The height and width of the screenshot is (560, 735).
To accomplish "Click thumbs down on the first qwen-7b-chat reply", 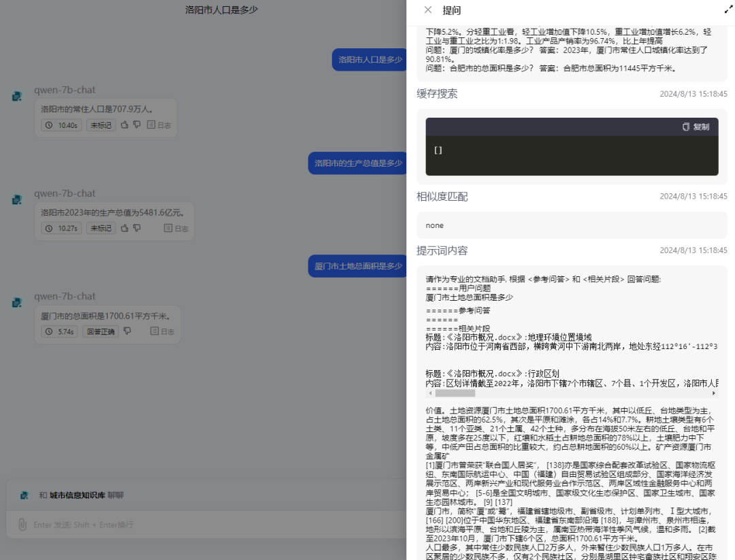I will pyautogui.click(x=136, y=125).
